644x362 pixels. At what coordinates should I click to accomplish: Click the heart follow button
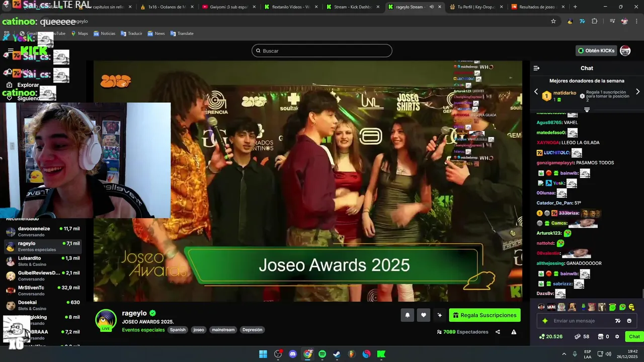tap(424, 315)
